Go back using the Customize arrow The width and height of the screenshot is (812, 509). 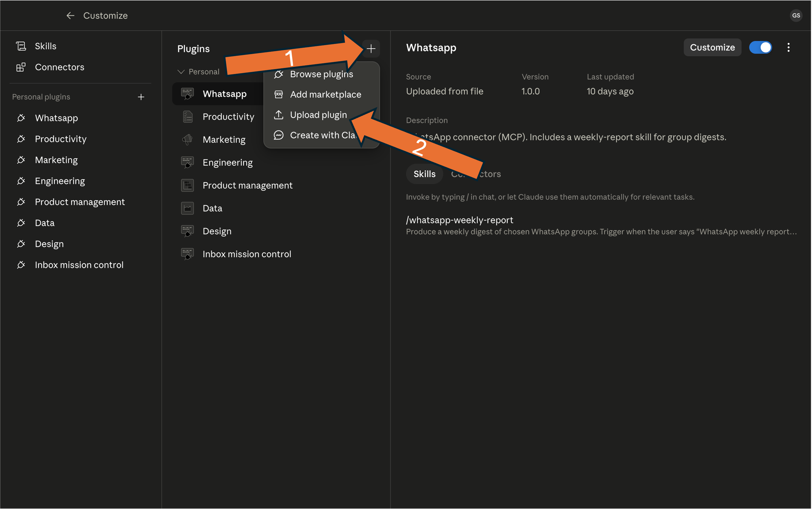tap(70, 16)
